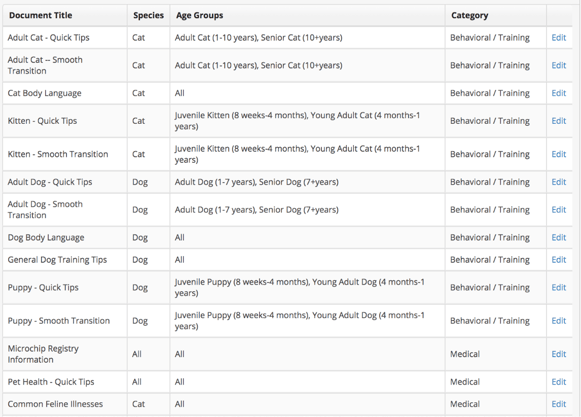Edit General Dog Training Tips row
Image resolution: width=581 pixels, height=417 pixels.
558,260
